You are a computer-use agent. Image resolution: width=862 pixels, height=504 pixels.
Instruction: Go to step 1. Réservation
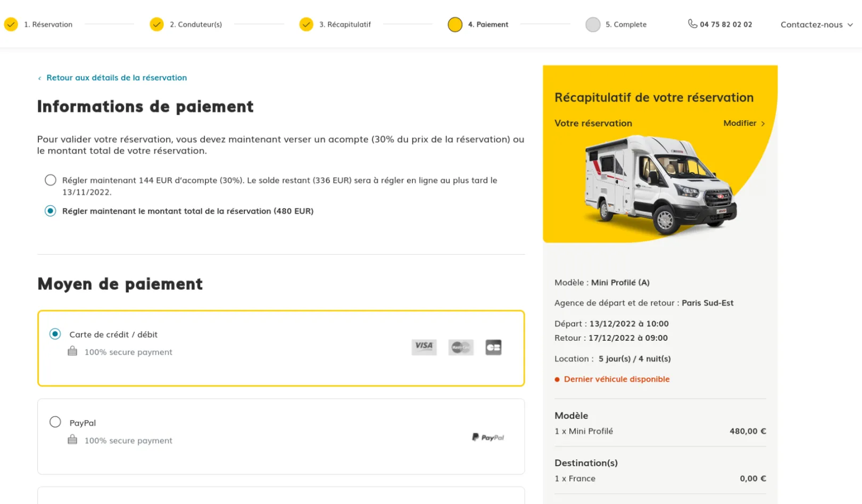(x=48, y=24)
